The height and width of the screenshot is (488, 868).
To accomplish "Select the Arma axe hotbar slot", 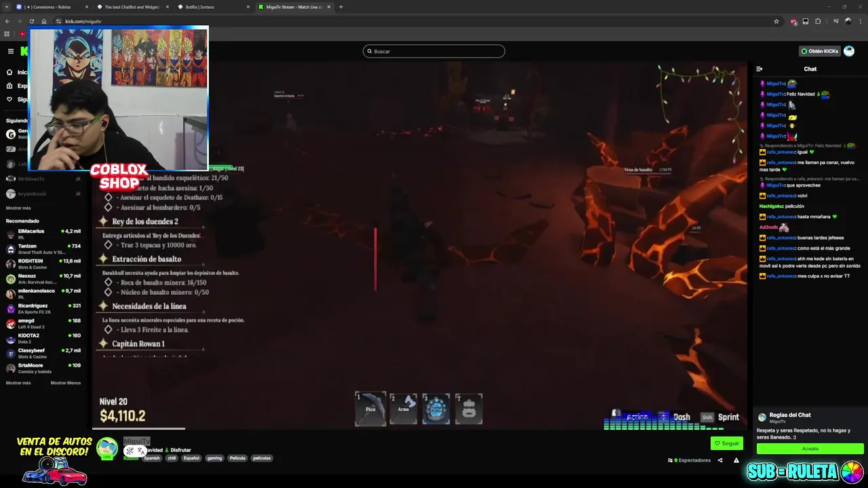I will point(403,409).
